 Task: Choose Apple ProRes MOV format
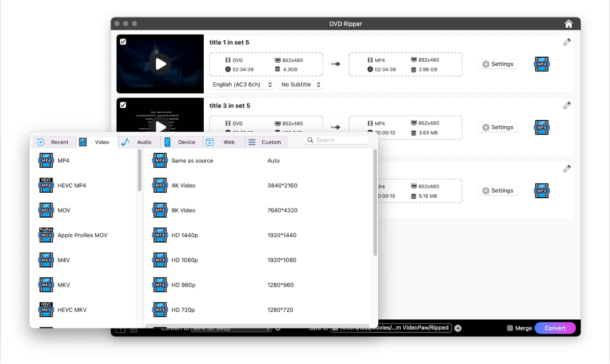[82, 235]
